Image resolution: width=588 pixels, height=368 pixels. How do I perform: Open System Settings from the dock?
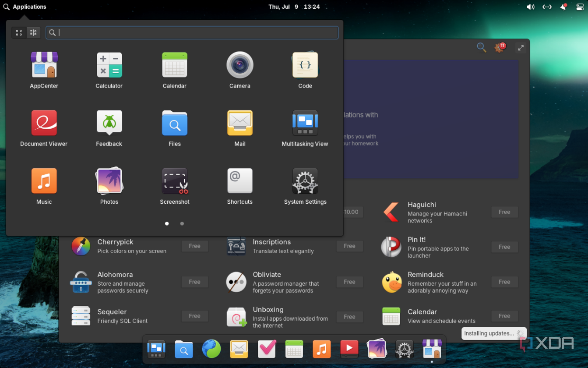[x=404, y=349]
